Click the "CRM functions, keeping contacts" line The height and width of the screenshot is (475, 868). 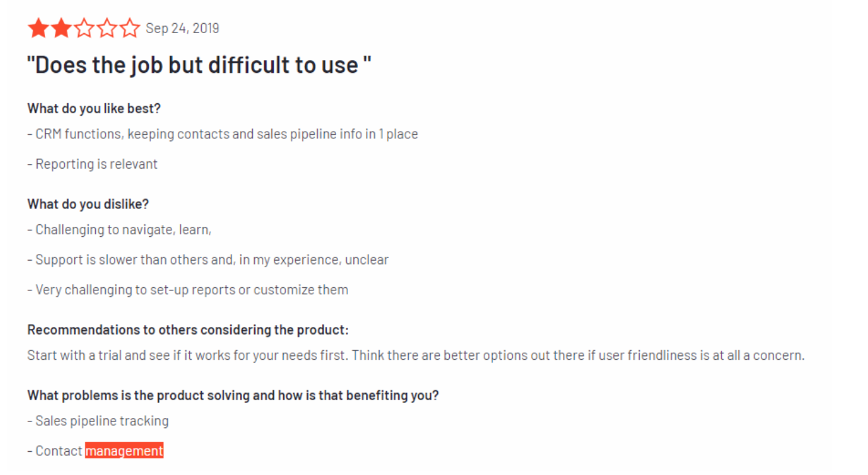pos(223,134)
